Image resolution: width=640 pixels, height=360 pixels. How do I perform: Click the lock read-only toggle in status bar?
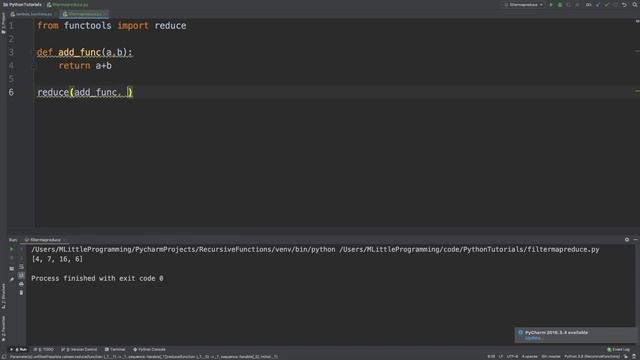tap(626, 357)
